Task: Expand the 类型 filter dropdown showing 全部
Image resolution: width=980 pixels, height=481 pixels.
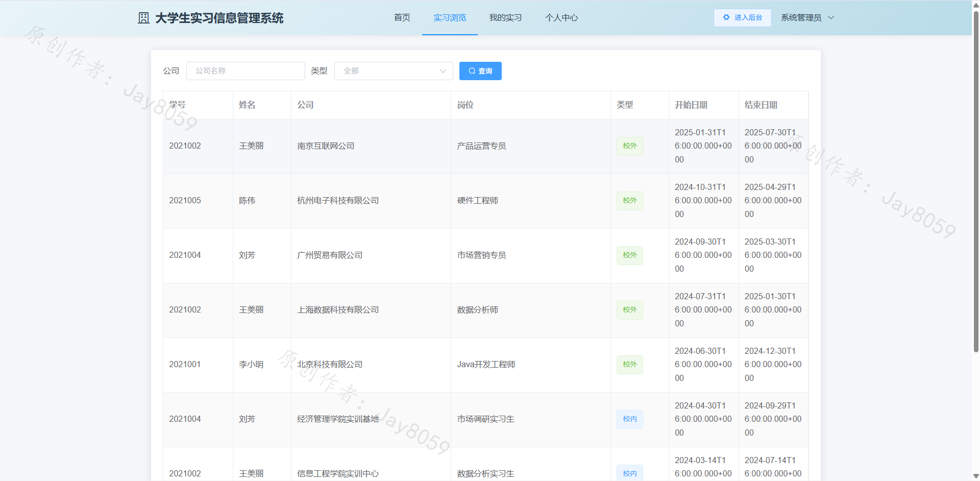Action: click(394, 71)
